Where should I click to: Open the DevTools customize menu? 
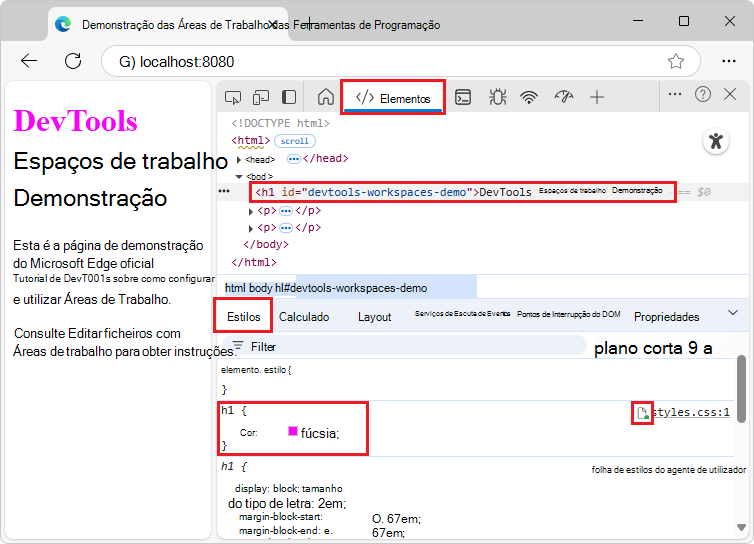tap(675, 94)
